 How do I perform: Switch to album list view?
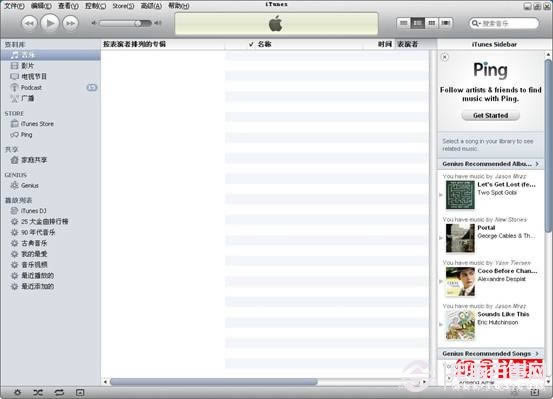pyautogui.click(x=418, y=23)
